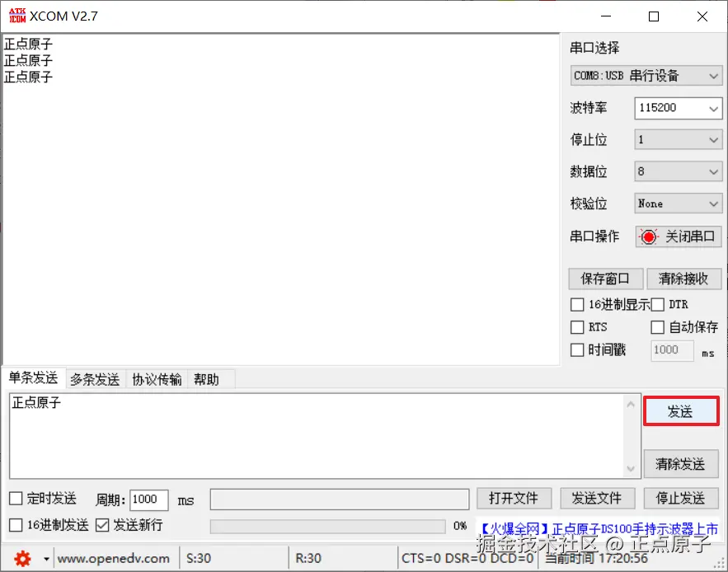Open the 波特率 baud rate dropdown

point(678,108)
